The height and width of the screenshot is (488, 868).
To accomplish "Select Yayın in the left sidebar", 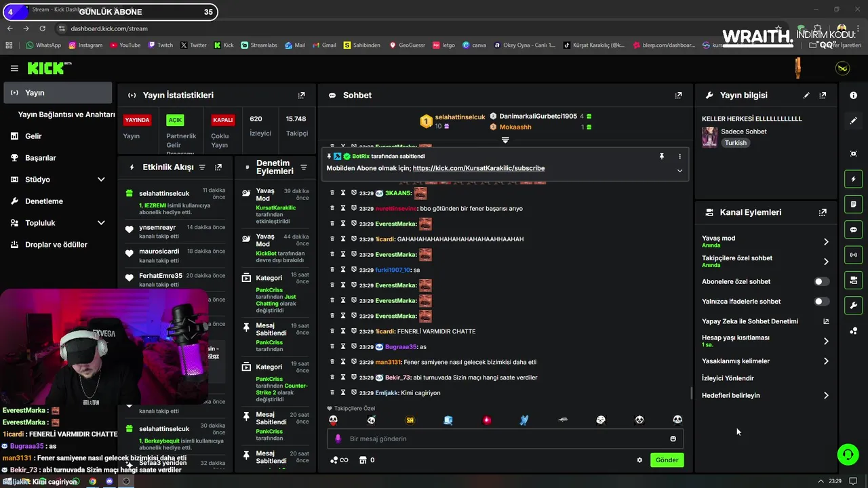I will pyautogui.click(x=58, y=93).
